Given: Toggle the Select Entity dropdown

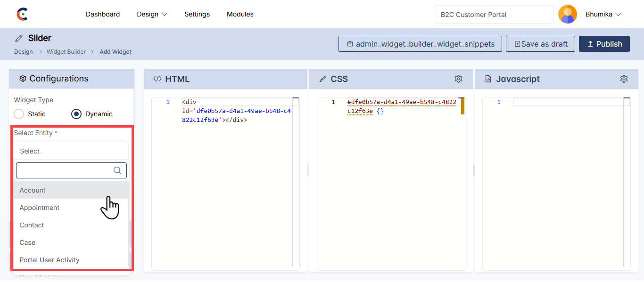Looking at the screenshot, I should tap(71, 151).
